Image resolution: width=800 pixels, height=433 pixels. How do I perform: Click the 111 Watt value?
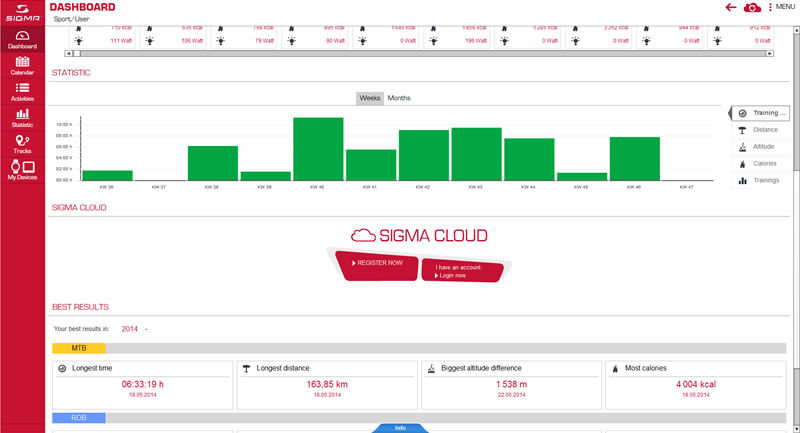[x=121, y=41]
